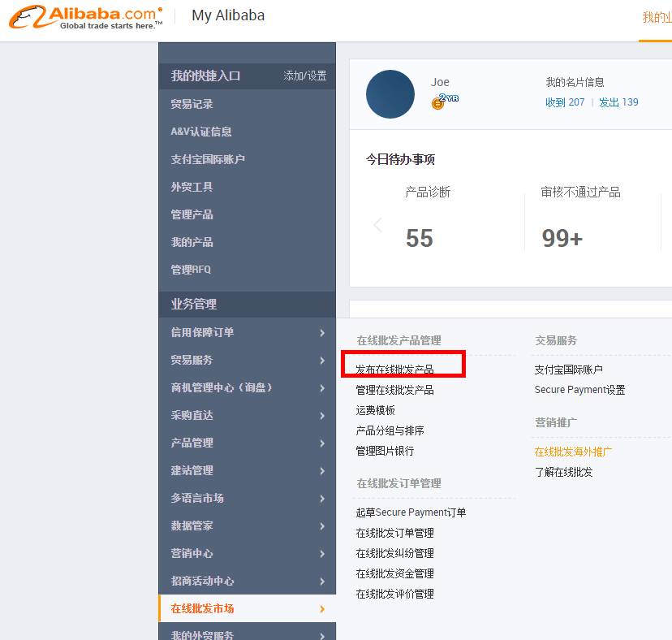This screenshot has width=672, height=640.
Task: Expand the 数据管家 submenu arrow
Action: [x=322, y=526]
